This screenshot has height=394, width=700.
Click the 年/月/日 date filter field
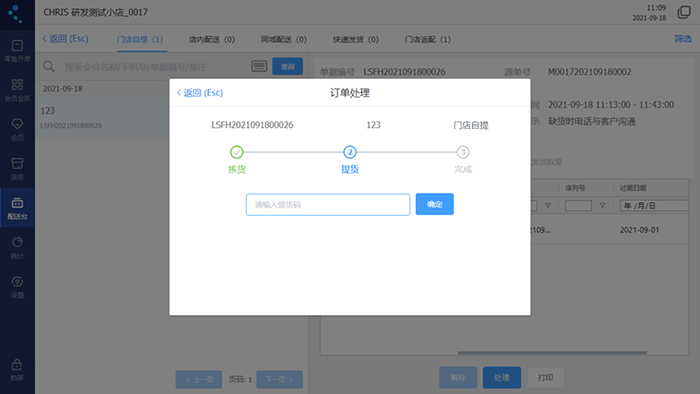(x=654, y=206)
